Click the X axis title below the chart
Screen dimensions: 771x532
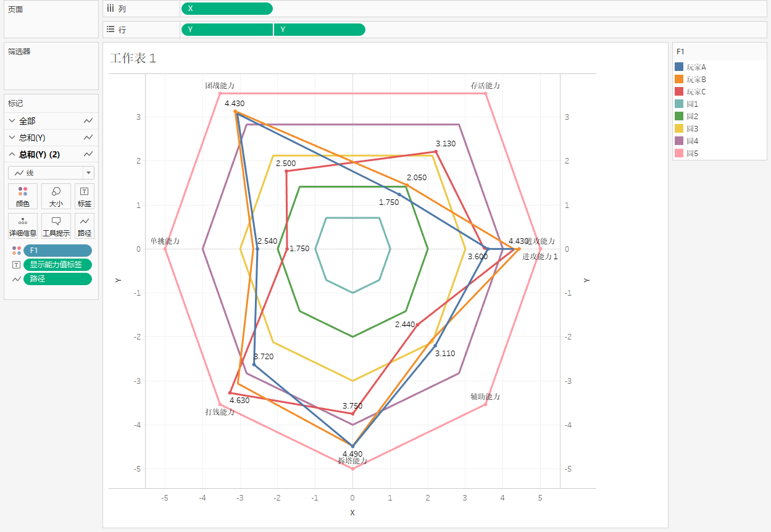tap(352, 512)
